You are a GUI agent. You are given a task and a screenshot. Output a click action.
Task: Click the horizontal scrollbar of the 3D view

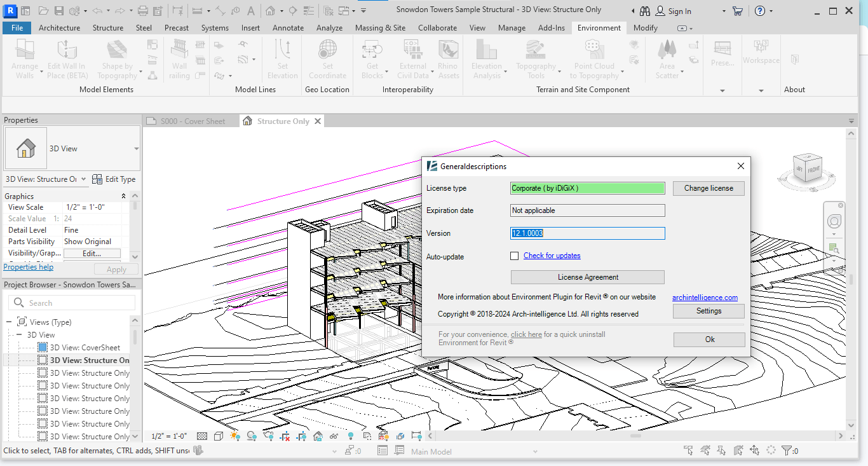tap(635, 436)
